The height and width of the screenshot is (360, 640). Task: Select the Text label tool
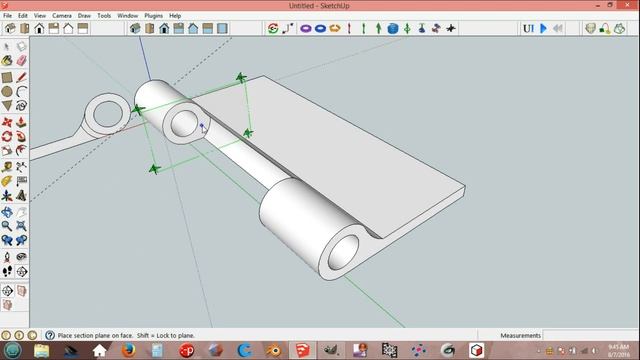21,181
